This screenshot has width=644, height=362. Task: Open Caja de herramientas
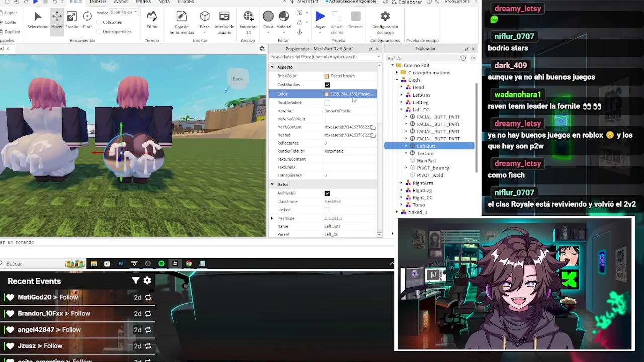[182, 22]
